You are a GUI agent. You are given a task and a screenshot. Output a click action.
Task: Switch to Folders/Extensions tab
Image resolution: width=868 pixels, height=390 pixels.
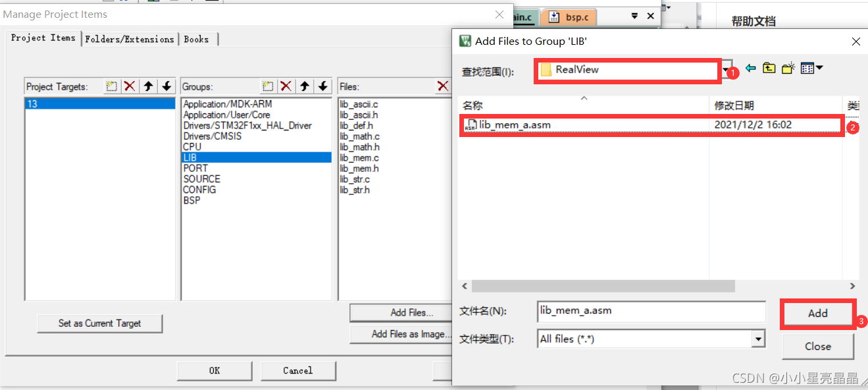click(x=130, y=40)
